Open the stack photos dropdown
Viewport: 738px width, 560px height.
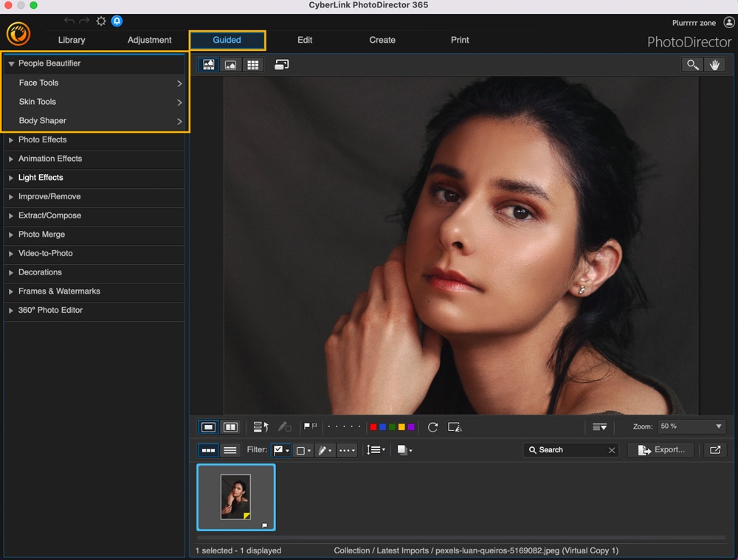[x=404, y=450]
